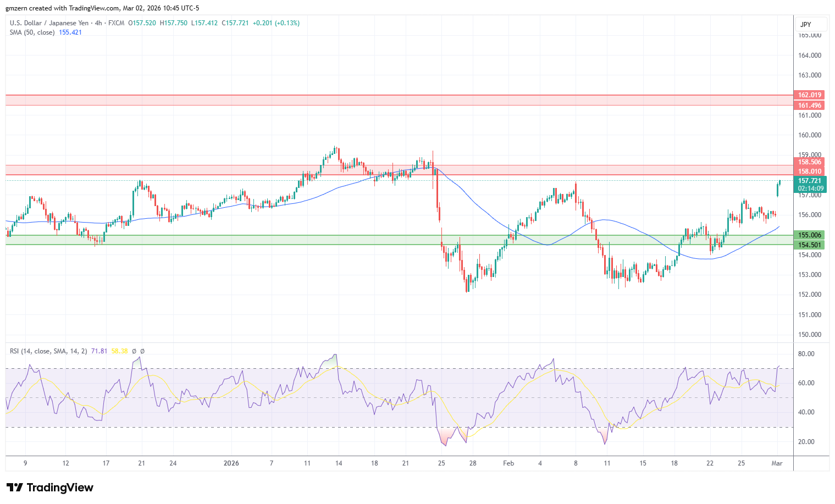Screen dimensions: 835x504
Task: Click the RSI (14, close, SMA, 14, 2) legend
Action: pos(48,351)
